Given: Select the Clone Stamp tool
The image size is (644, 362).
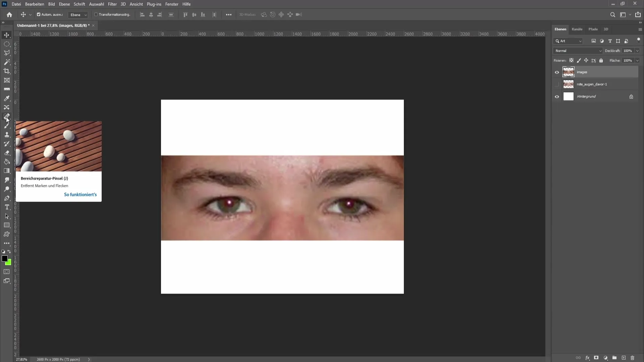Looking at the screenshot, I should pos(7,135).
